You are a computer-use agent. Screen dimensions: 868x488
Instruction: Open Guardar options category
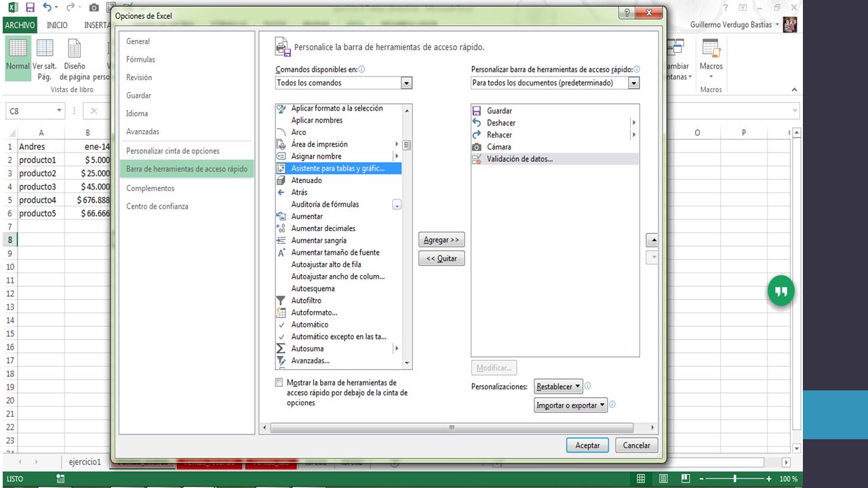click(186, 96)
